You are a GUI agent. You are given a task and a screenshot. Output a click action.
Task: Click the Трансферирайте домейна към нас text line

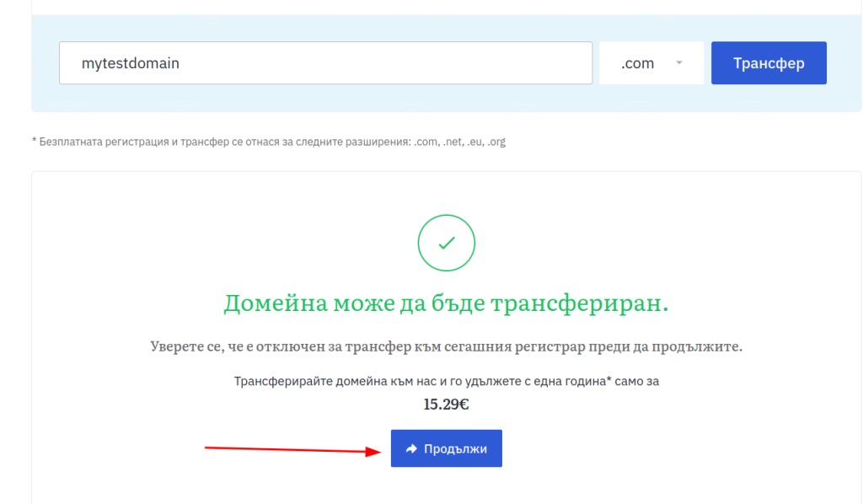446,381
